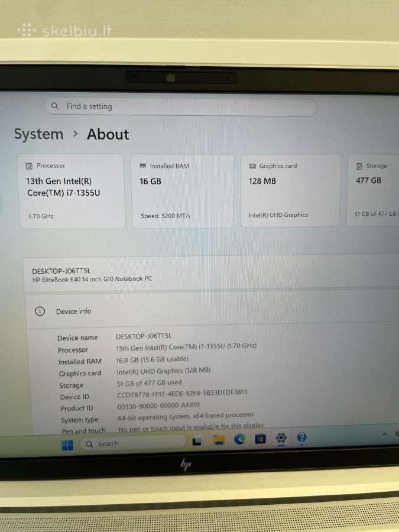The image size is (399, 532).
Task: Select the Processor info card
Action: tap(72, 191)
